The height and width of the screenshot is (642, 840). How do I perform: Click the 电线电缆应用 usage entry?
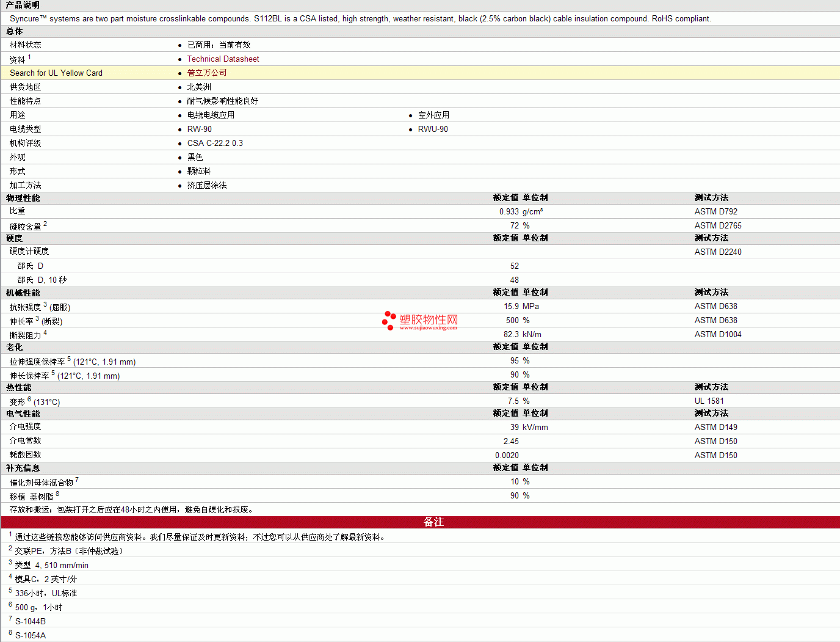coord(211,115)
